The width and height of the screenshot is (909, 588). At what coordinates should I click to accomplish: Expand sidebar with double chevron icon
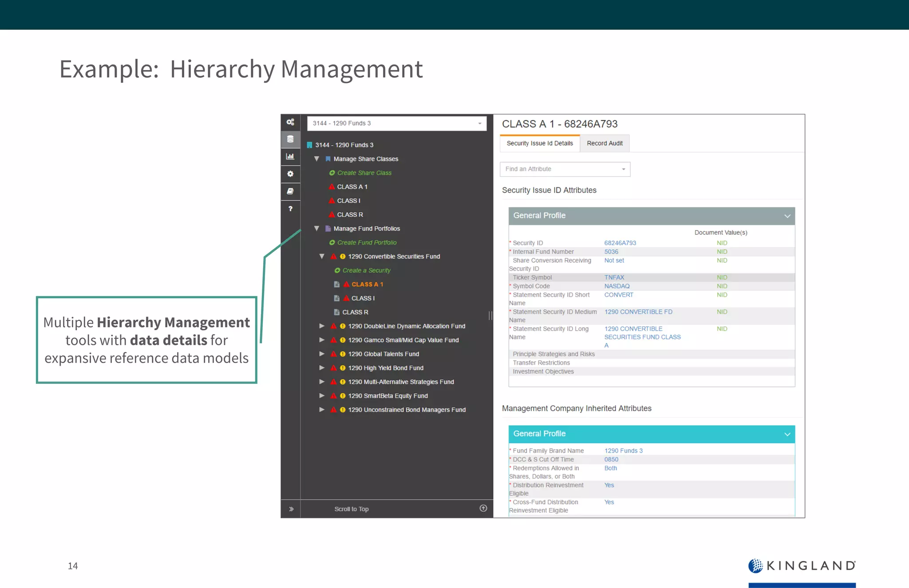click(291, 509)
